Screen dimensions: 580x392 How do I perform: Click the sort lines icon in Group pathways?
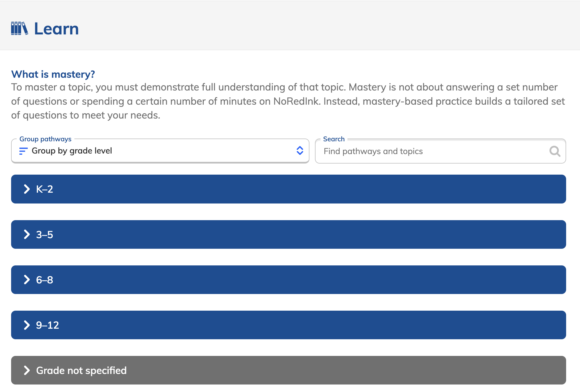[x=23, y=151]
